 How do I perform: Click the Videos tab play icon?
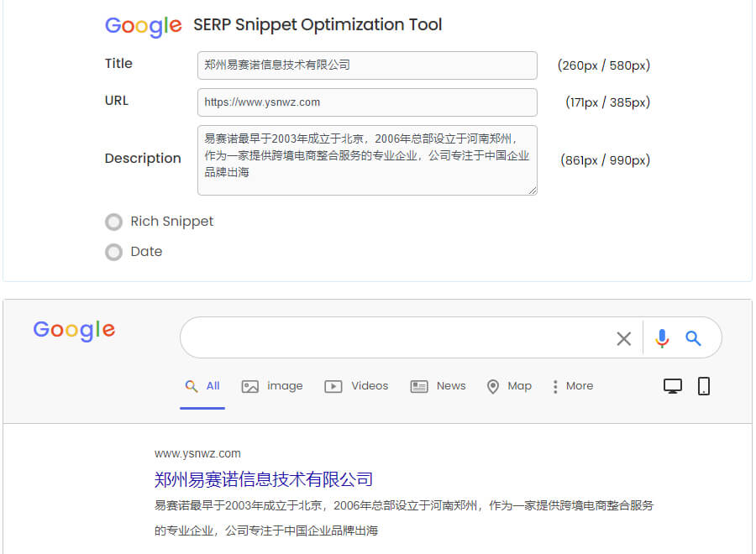coord(333,386)
